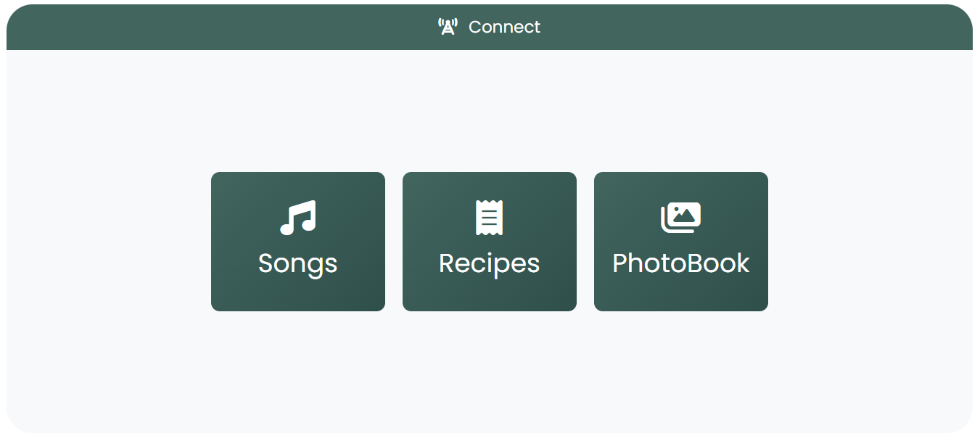Viewport: 980px width, 439px height.
Task: Click the receipt icon above Recipes
Action: (x=490, y=218)
